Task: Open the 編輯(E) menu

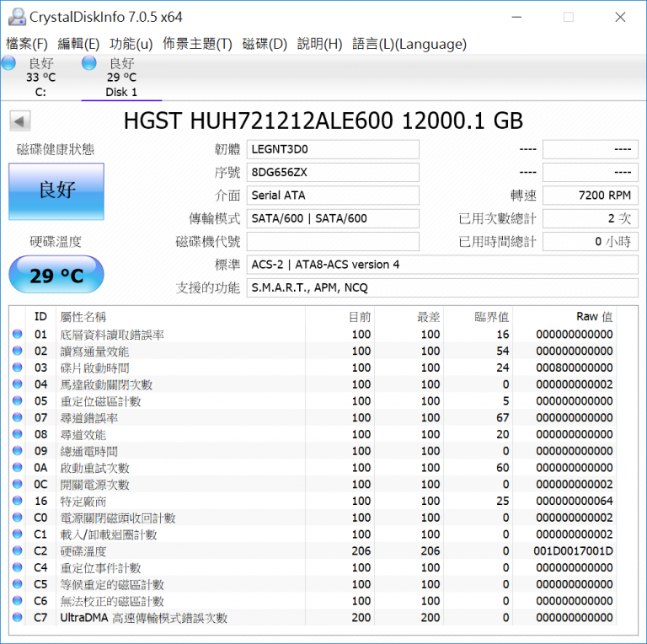Action: click(78, 44)
